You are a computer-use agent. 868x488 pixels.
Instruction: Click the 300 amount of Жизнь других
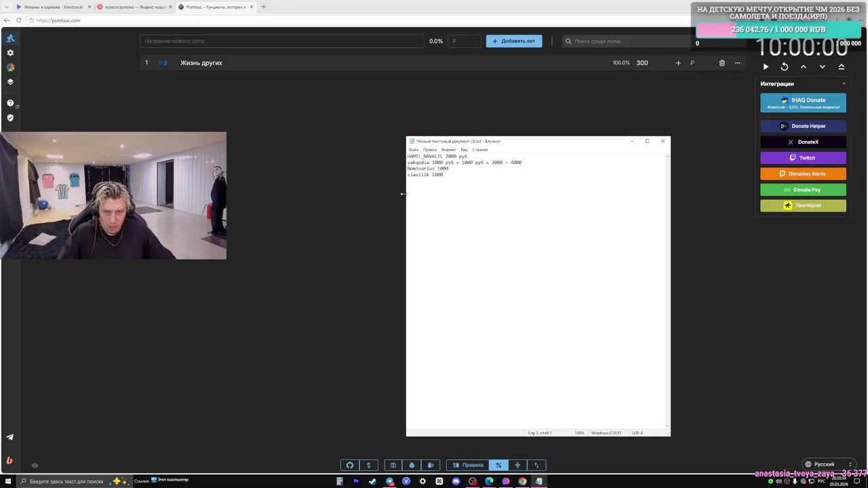(x=642, y=63)
